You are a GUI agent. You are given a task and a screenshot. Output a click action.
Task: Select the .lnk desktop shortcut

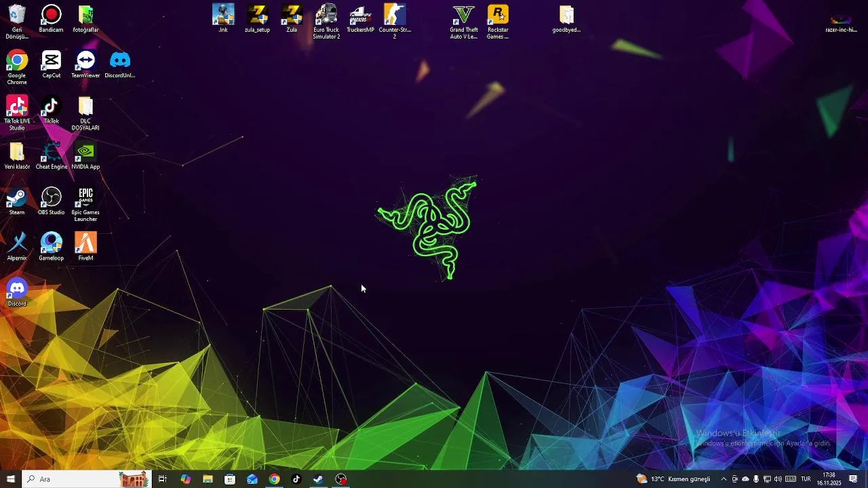223,19
